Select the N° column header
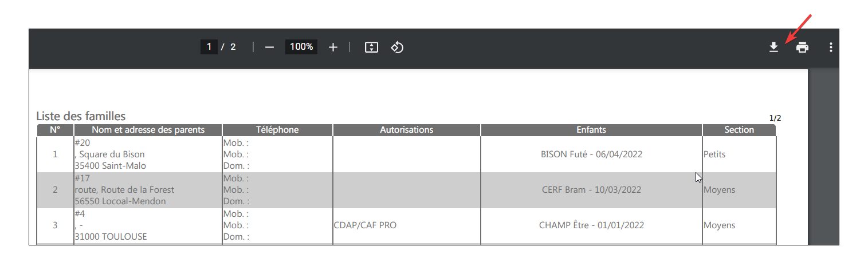 coord(55,130)
